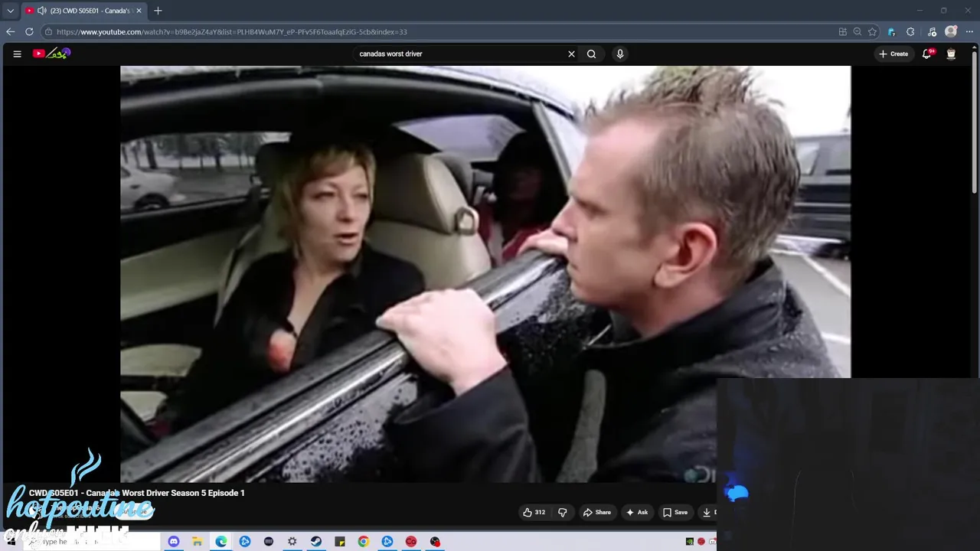Go to the YouTube home logo
This screenshot has height=551, width=980.
pyautogui.click(x=51, y=54)
